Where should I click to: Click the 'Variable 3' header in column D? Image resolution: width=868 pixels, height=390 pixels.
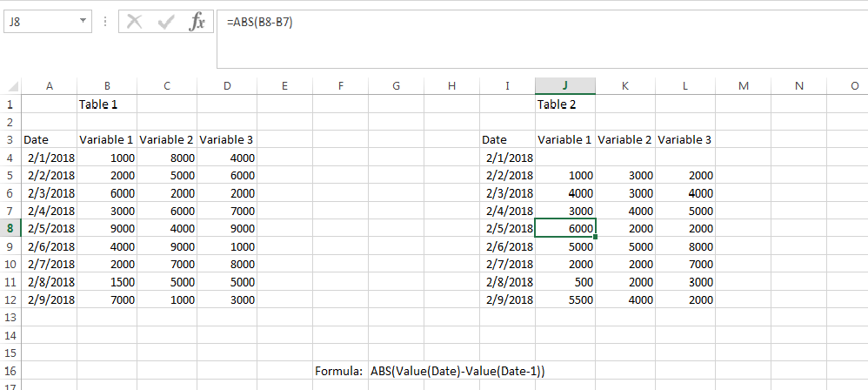227,139
